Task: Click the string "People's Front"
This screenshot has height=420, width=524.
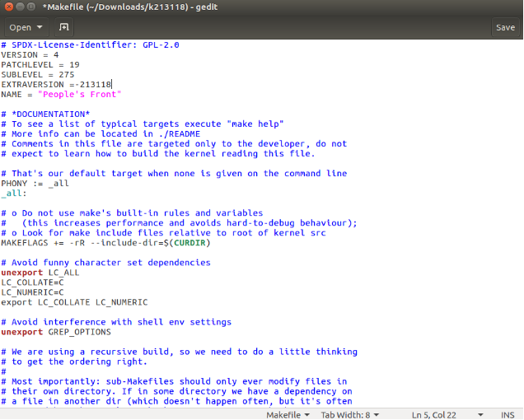Action: (x=80, y=94)
